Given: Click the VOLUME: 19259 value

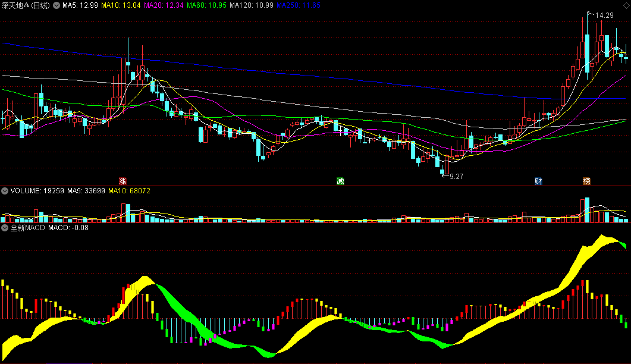Looking at the screenshot, I should [x=37, y=191].
